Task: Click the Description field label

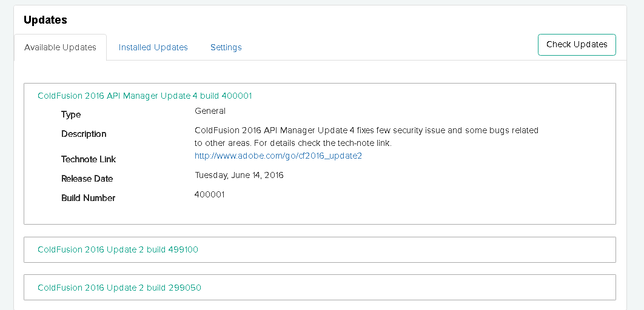Action: click(84, 134)
